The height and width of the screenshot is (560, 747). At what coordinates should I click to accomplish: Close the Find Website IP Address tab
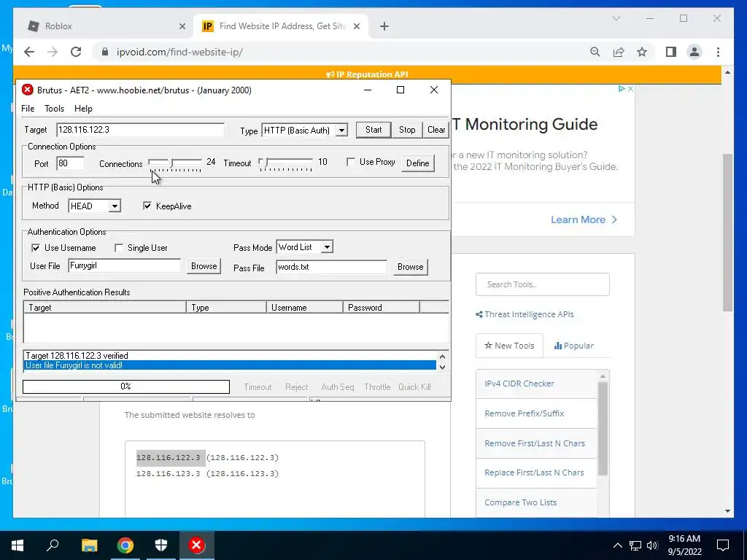click(x=356, y=27)
